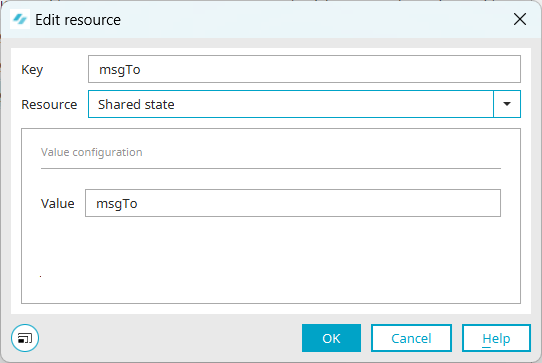The height and width of the screenshot is (363, 542).
Task: Open Help for this dialog
Action: click(x=496, y=338)
